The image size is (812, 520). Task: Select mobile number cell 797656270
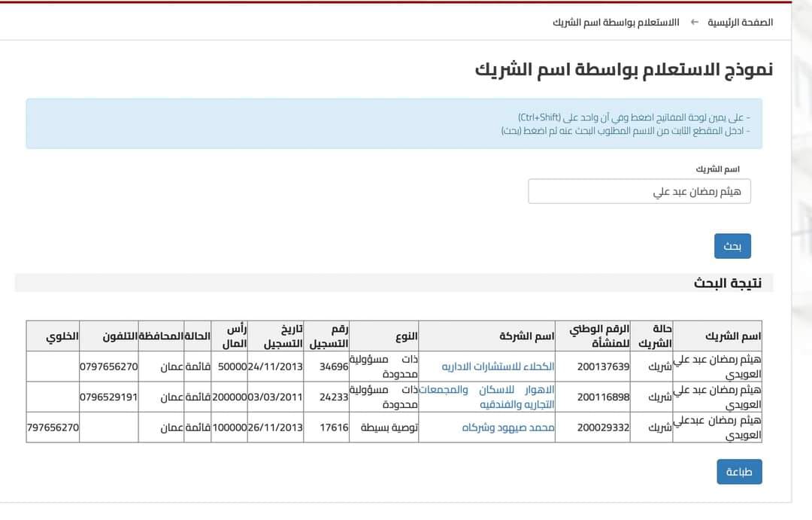(53, 427)
